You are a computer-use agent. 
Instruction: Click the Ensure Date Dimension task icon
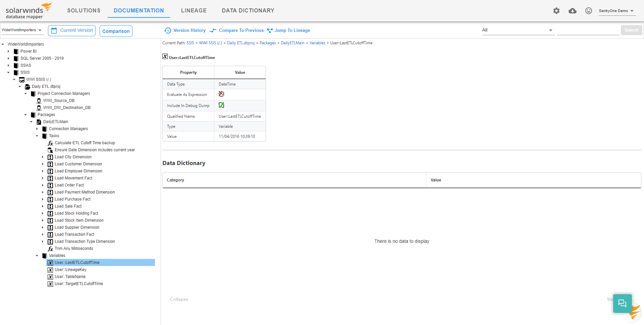coord(50,150)
